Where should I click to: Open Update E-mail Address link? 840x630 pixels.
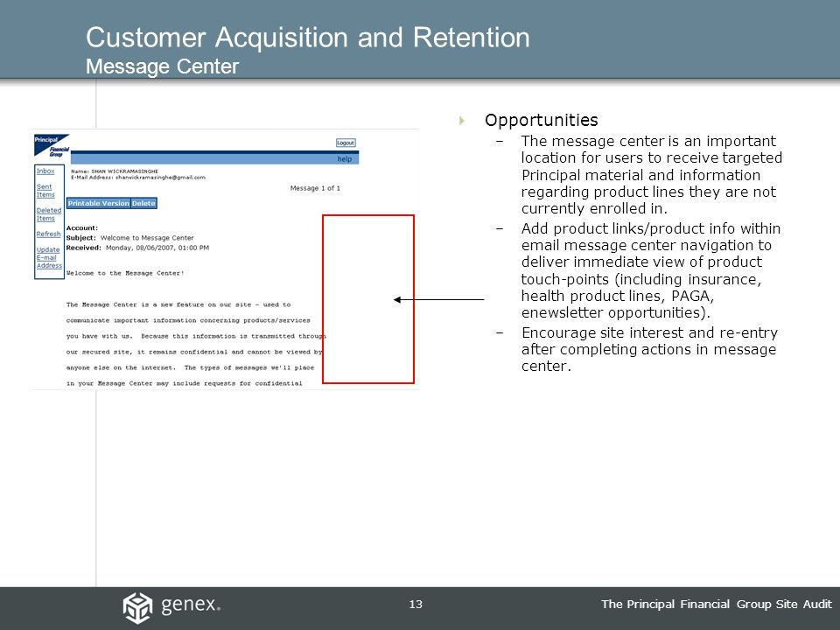(x=49, y=257)
